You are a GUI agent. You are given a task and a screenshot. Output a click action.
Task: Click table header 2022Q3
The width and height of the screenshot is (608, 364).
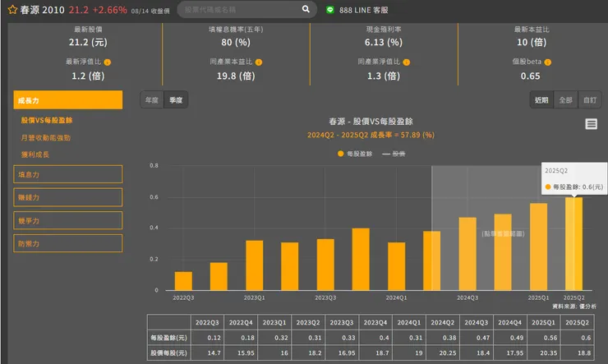[207, 323]
